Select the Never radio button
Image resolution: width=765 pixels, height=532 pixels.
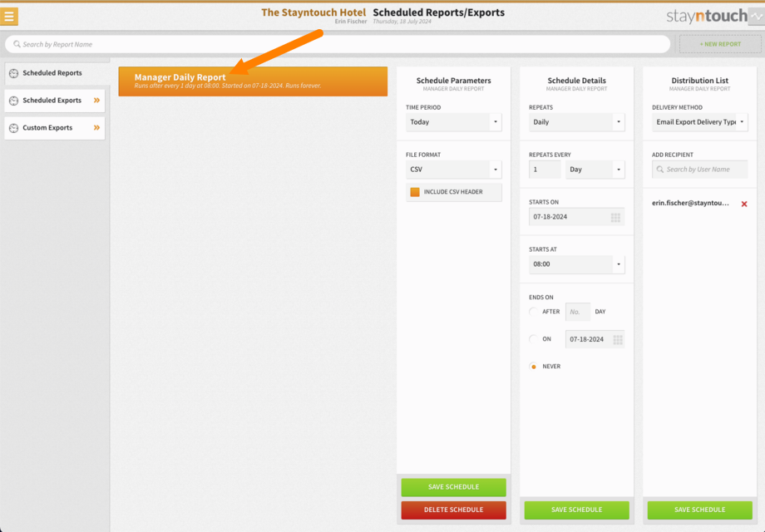[x=533, y=367]
